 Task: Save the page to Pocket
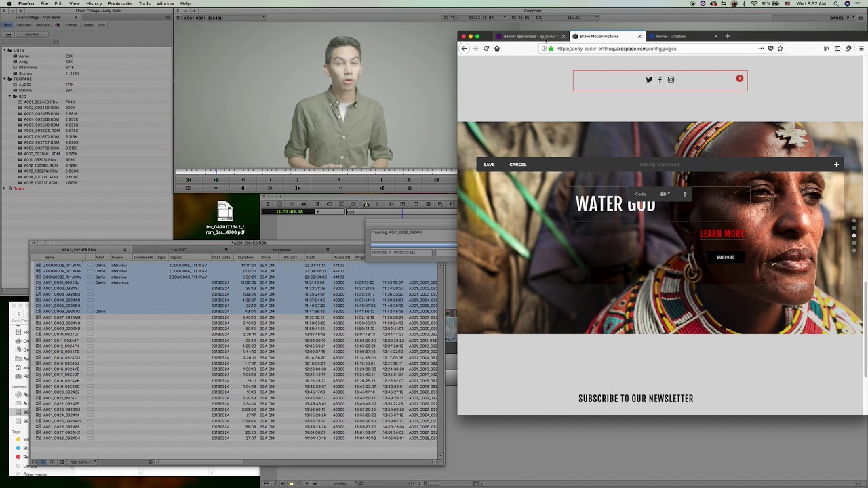coord(770,48)
